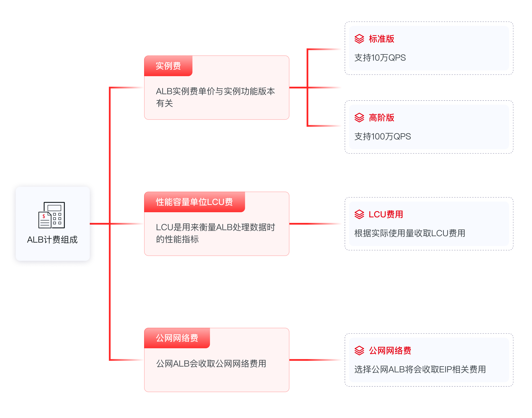This screenshot has height=418, width=532.
Task: Select the 性能容量单位LCU费 header tab
Action: point(194,202)
